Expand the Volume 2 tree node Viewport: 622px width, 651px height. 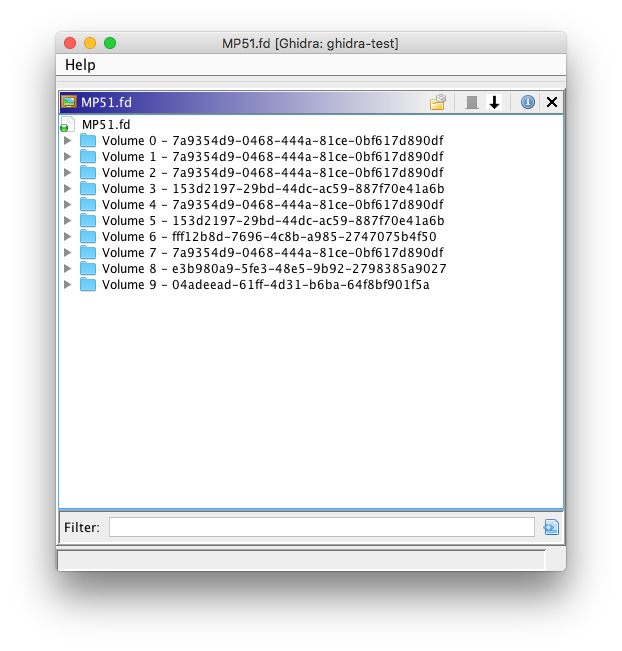68,172
